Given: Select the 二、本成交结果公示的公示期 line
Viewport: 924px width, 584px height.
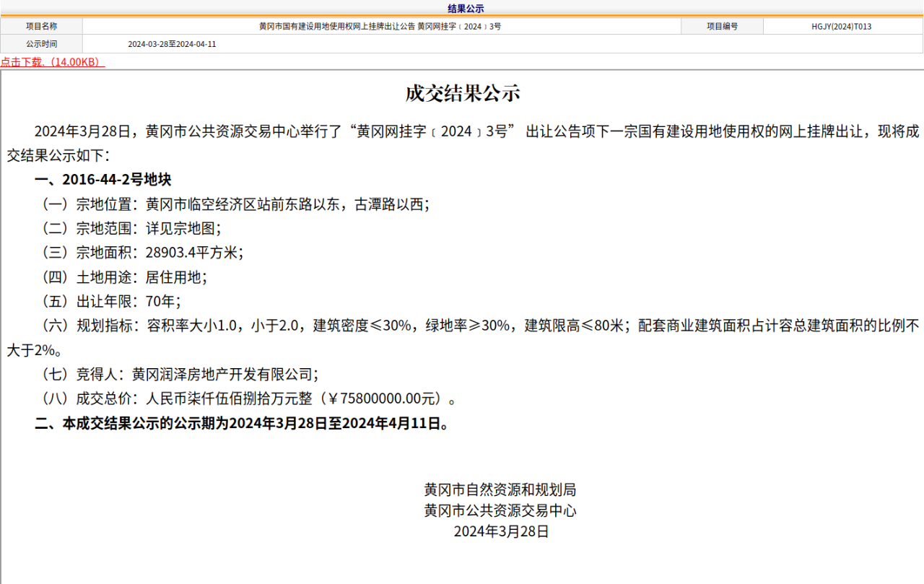Looking at the screenshot, I should 243,424.
